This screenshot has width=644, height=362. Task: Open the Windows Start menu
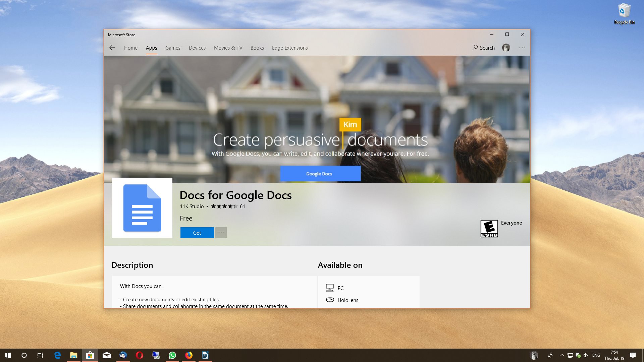click(x=8, y=355)
